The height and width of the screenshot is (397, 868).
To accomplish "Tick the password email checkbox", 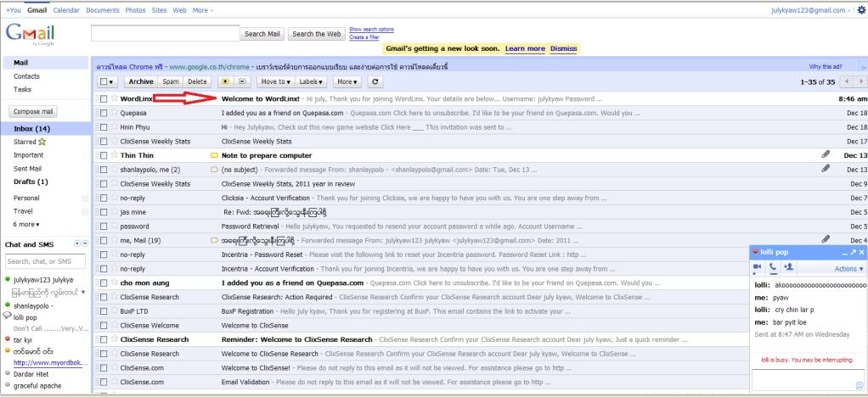I will pos(104,226).
